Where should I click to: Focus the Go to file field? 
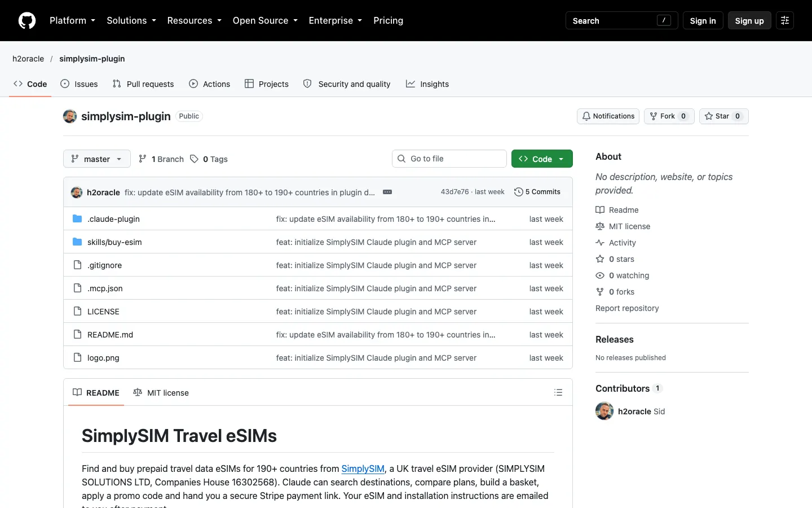click(x=449, y=159)
